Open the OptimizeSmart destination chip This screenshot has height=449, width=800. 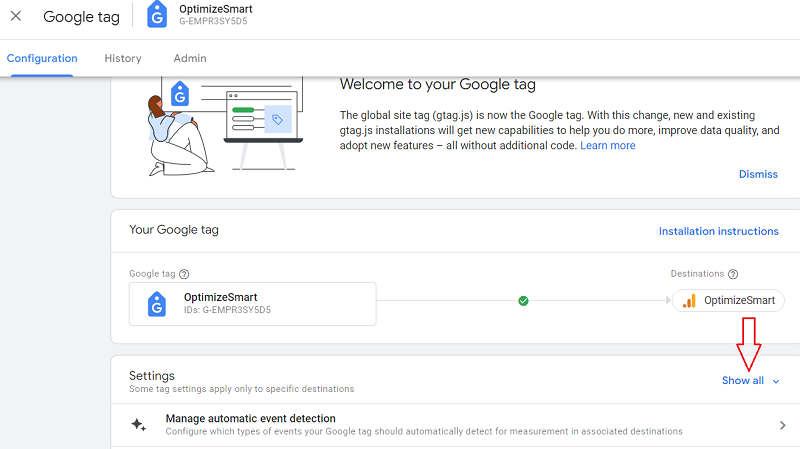(728, 301)
